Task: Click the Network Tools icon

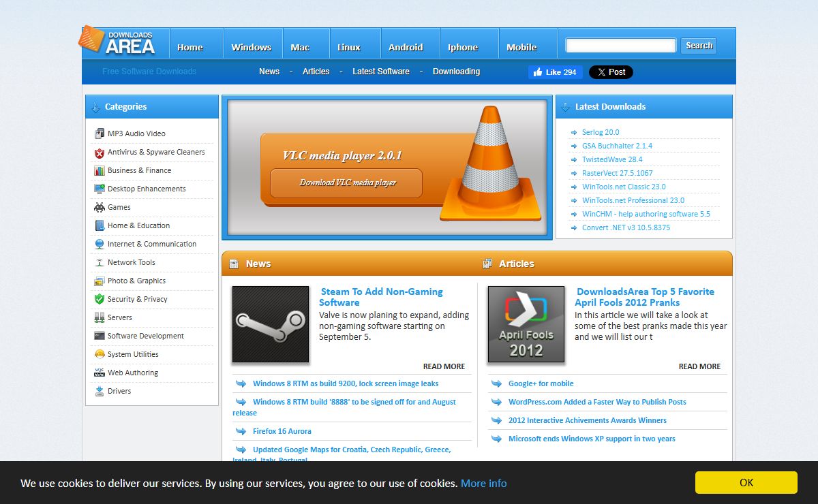Action: tap(100, 263)
